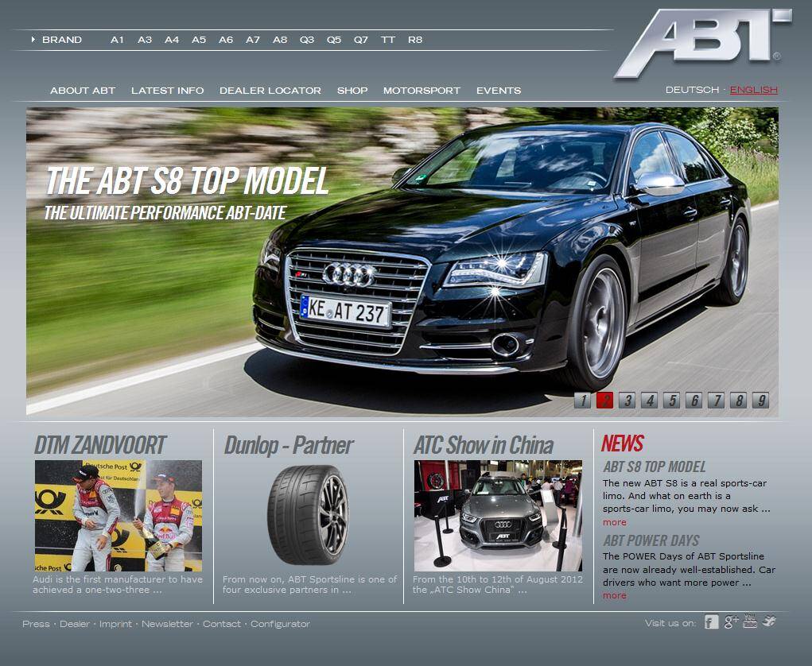This screenshot has width=812, height=666.
Task: Open the NEWS section heading
Action: 623,443
